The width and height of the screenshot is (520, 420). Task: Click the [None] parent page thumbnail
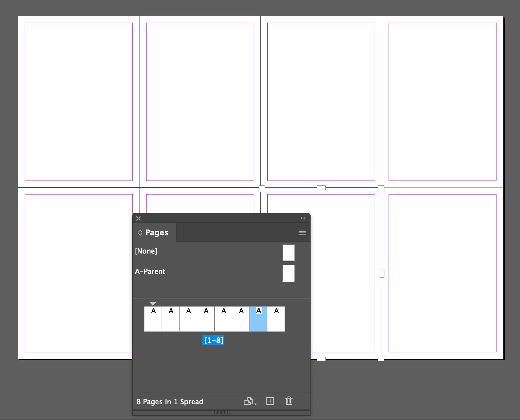(288, 253)
